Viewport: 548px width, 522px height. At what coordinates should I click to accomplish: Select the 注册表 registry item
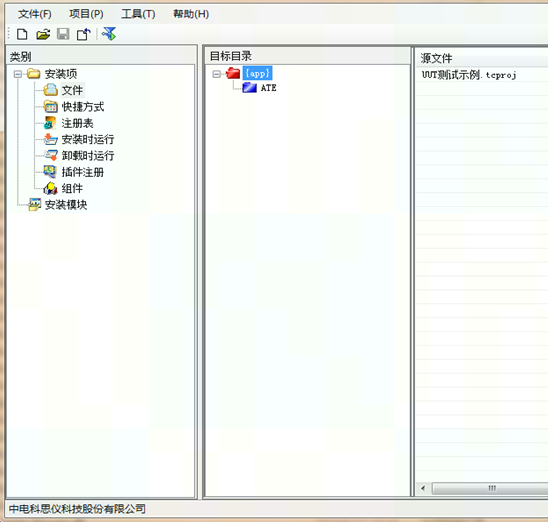tap(77, 123)
